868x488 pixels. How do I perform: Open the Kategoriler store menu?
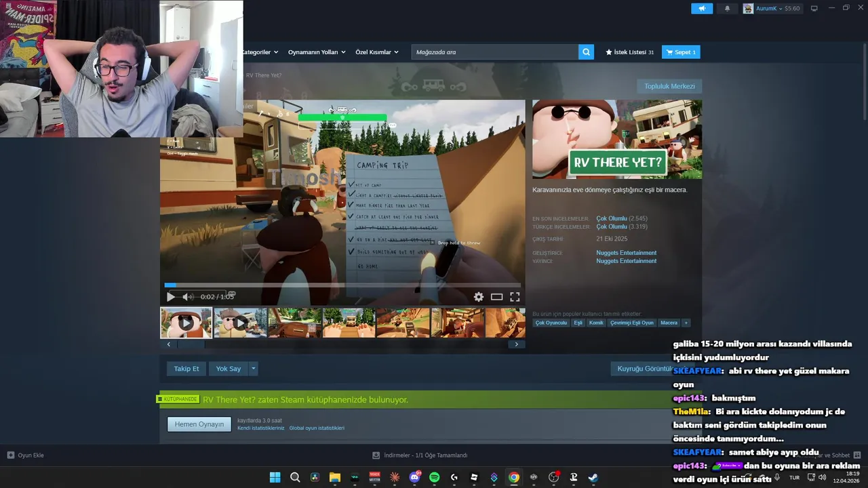click(x=259, y=52)
